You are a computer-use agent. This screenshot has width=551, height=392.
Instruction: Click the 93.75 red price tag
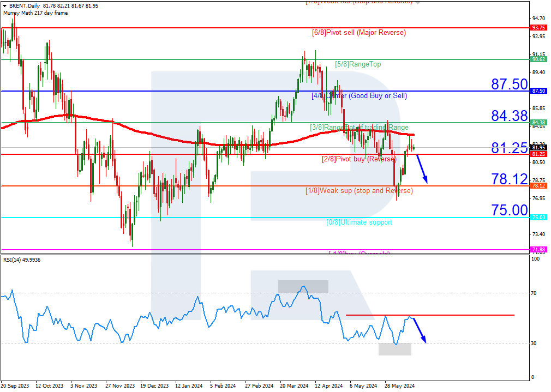coord(538,28)
